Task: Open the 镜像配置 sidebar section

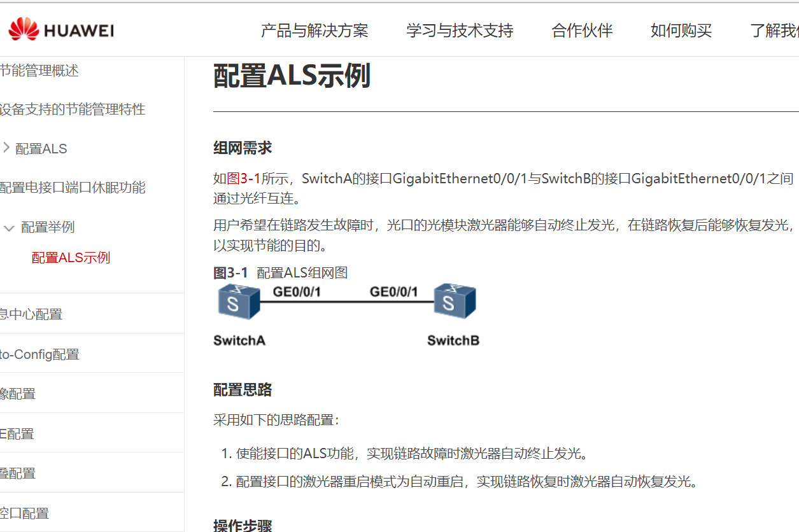Action: 18,394
